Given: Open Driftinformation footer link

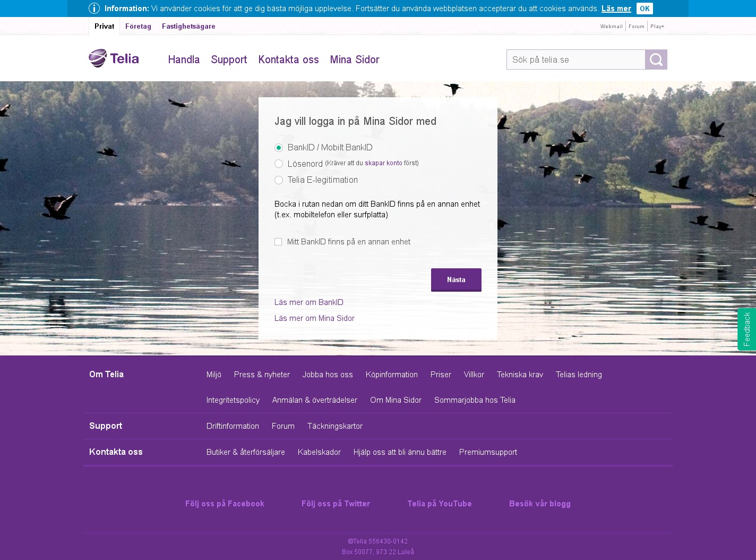Looking at the screenshot, I should (233, 426).
